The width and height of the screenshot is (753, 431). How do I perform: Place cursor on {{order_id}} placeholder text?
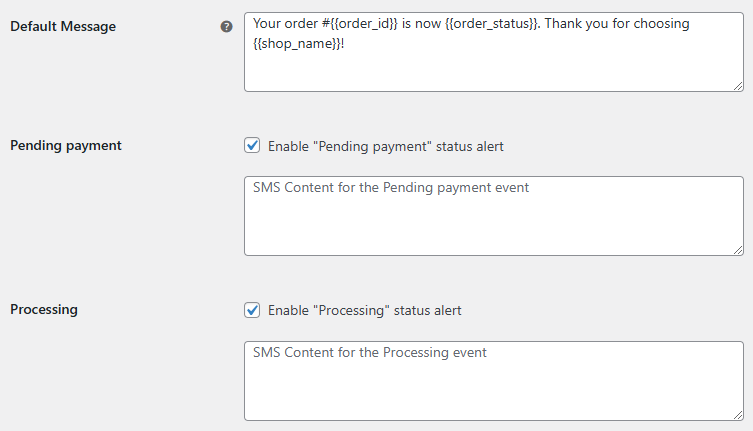[x=364, y=24]
